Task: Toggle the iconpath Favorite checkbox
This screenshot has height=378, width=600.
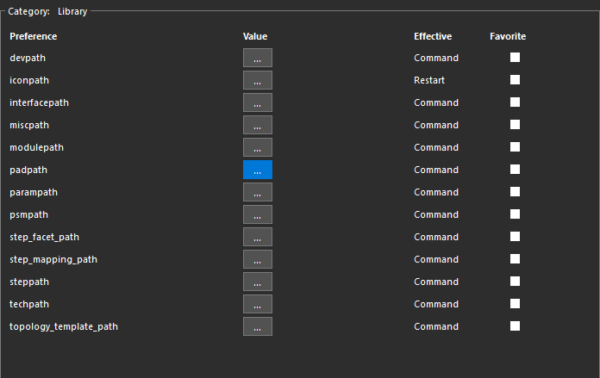Action: click(515, 80)
